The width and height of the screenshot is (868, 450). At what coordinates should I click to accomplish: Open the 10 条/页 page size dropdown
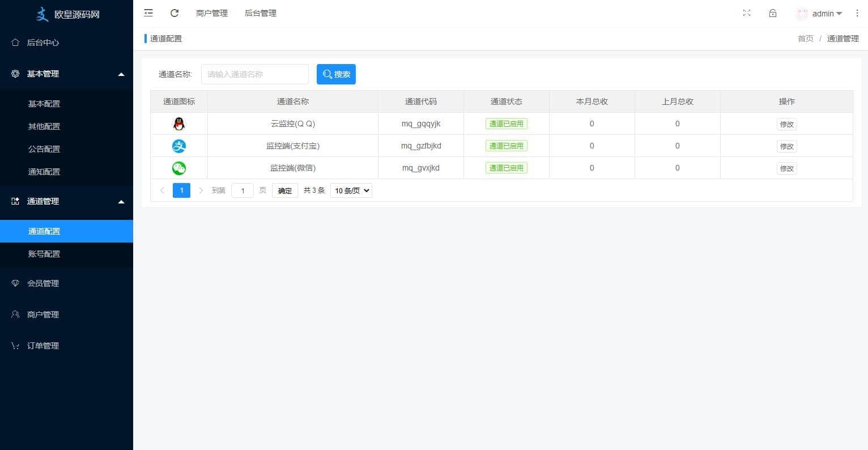click(x=351, y=190)
